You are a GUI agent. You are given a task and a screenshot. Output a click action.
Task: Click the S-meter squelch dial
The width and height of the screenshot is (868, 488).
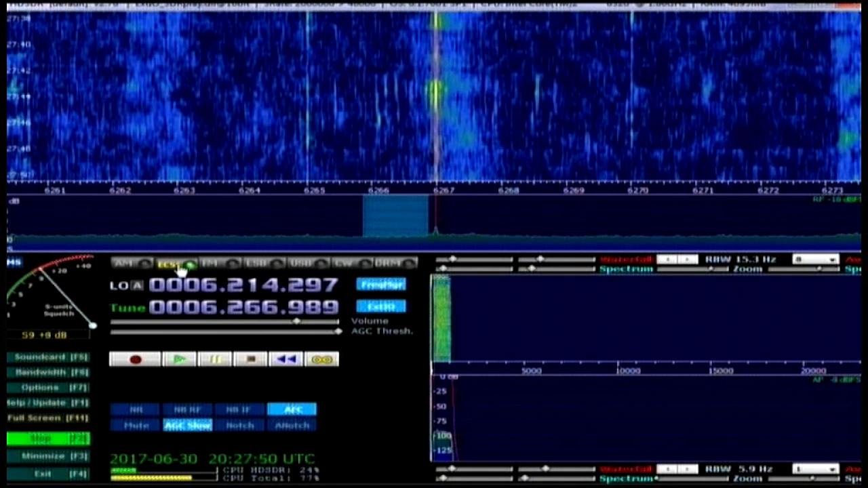tap(50, 290)
